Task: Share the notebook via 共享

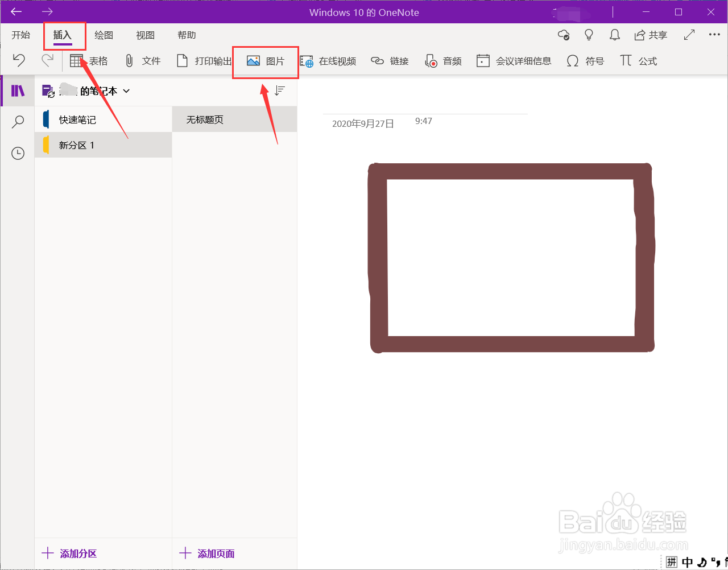Action: pos(651,35)
